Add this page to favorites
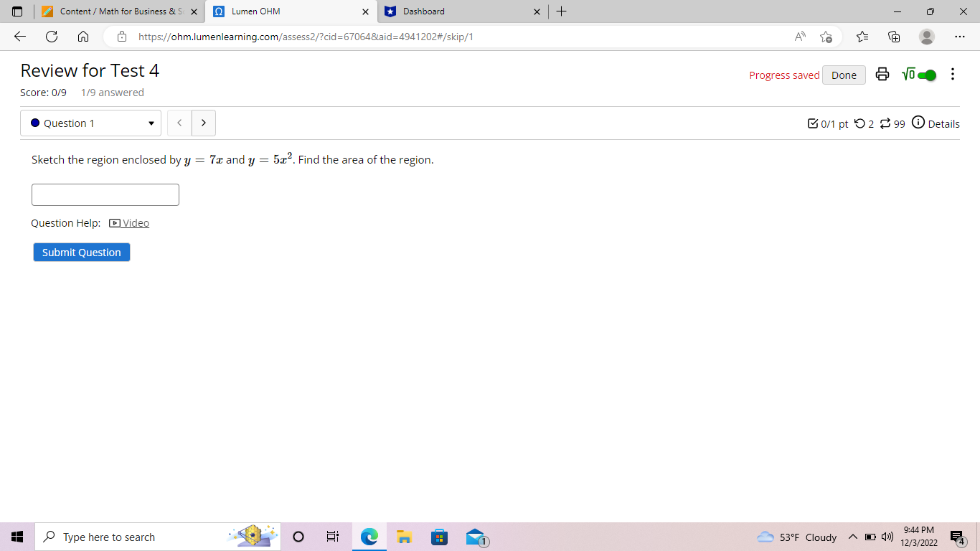This screenshot has height=551, width=980. pos(826,37)
